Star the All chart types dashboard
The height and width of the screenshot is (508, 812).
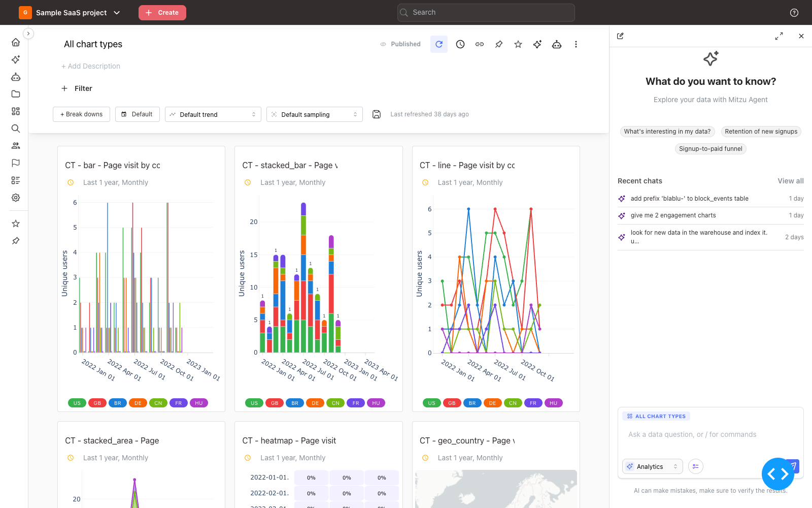(x=518, y=44)
